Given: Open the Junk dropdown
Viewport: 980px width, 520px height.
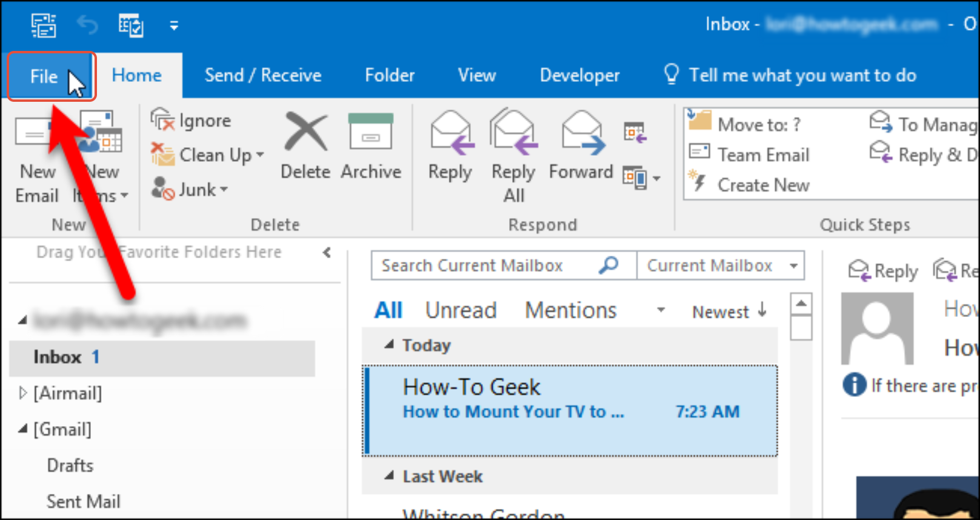Looking at the screenshot, I should tap(190, 190).
